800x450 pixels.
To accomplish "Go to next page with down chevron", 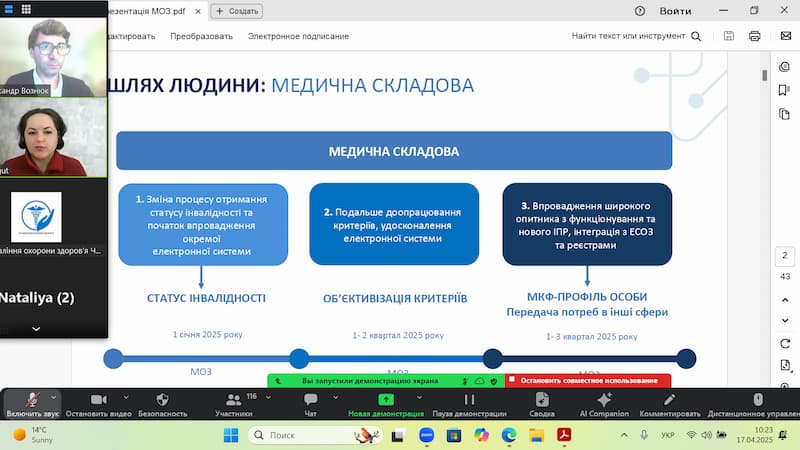I will [785, 320].
